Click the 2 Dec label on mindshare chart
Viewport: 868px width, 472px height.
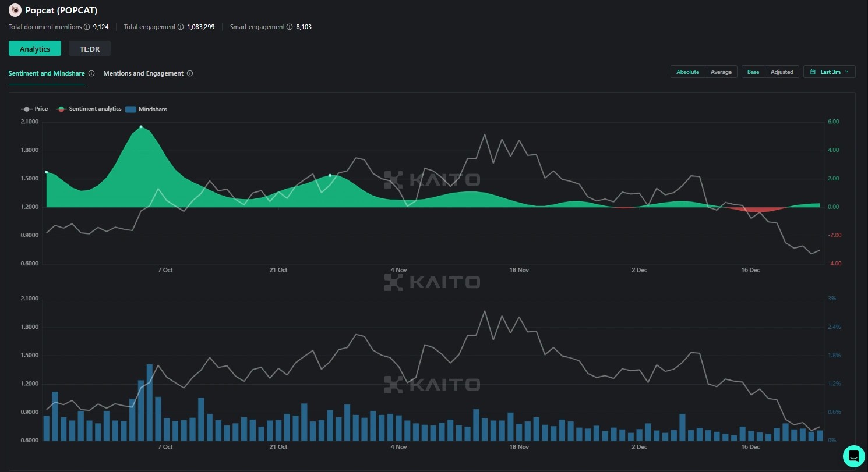[640, 447]
